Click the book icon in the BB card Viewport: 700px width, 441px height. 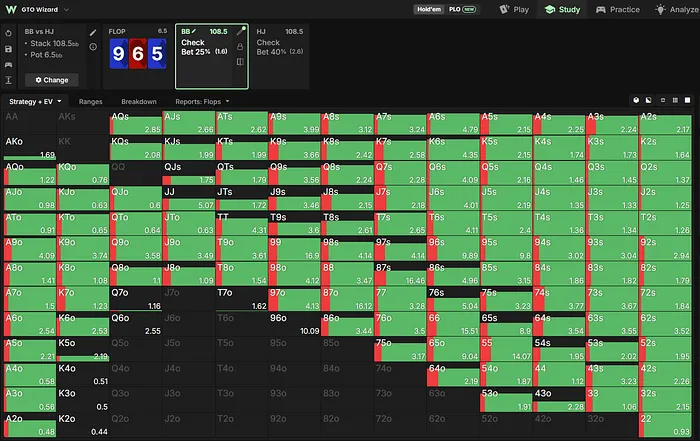coord(240,62)
